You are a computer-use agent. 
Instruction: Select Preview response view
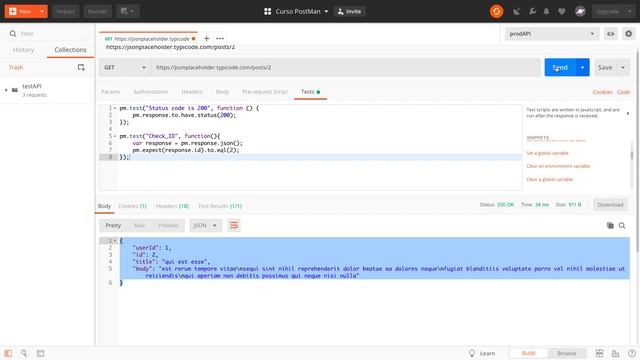168,225
